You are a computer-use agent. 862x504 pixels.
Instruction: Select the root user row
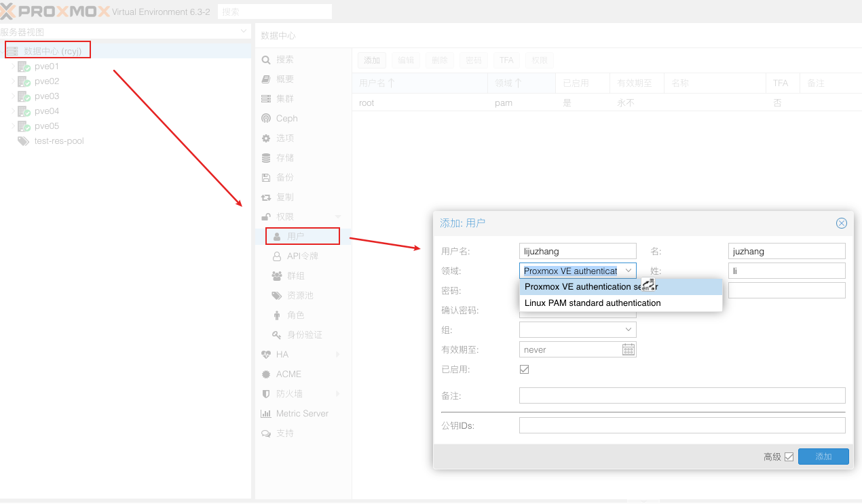pyautogui.click(x=607, y=103)
